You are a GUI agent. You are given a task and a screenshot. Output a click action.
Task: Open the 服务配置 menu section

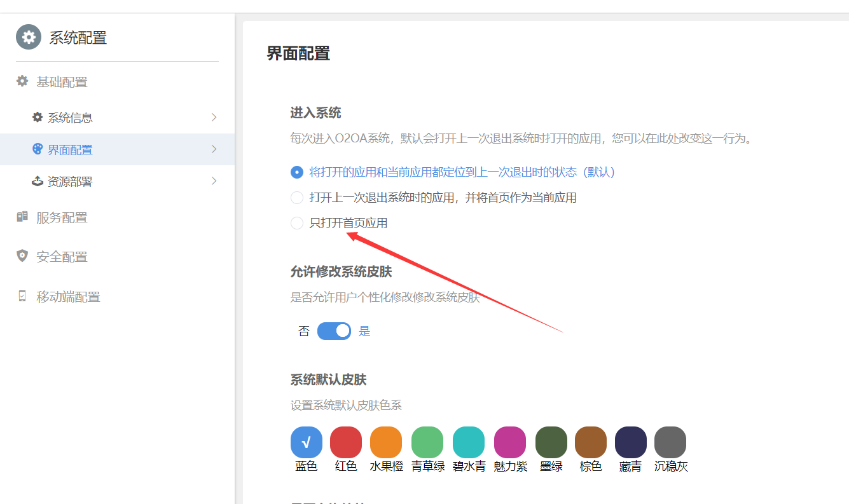click(x=62, y=217)
